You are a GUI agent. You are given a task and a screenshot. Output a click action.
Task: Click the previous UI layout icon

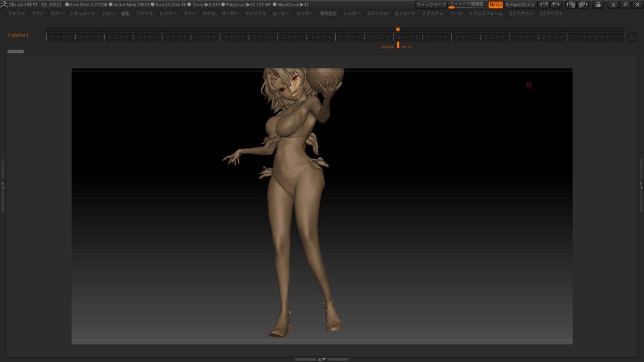pyautogui.click(x=572, y=4)
